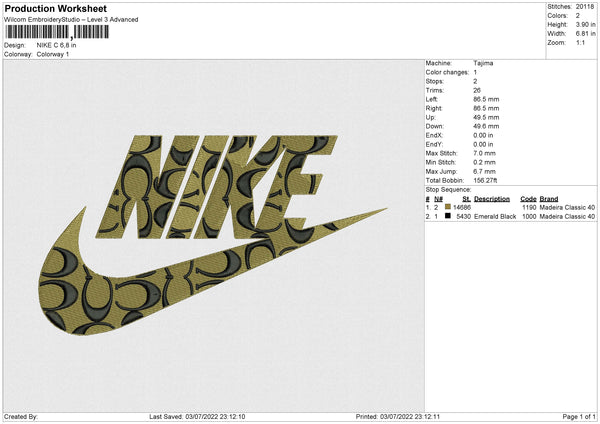Select the Width value 6.81 in
The width and height of the screenshot is (600, 424).
pyautogui.click(x=585, y=34)
